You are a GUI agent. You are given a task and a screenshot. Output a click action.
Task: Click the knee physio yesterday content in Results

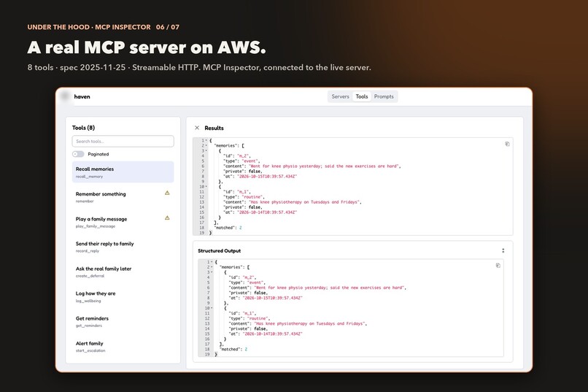point(325,166)
